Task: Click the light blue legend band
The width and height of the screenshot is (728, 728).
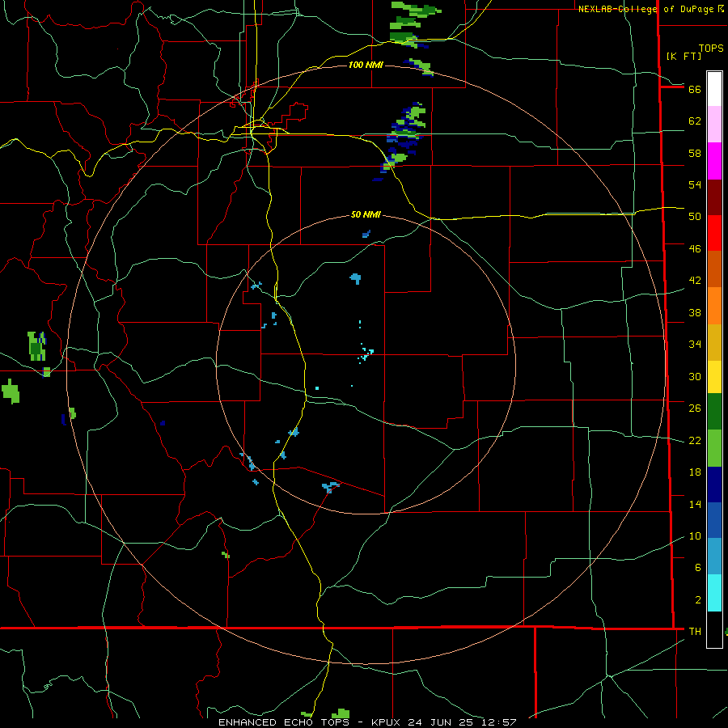Action: [714, 556]
